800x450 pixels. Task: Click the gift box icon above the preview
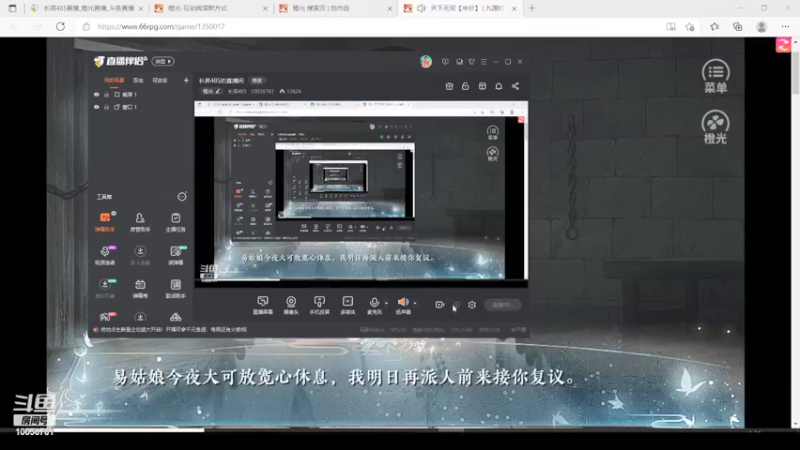[x=449, y=86]
